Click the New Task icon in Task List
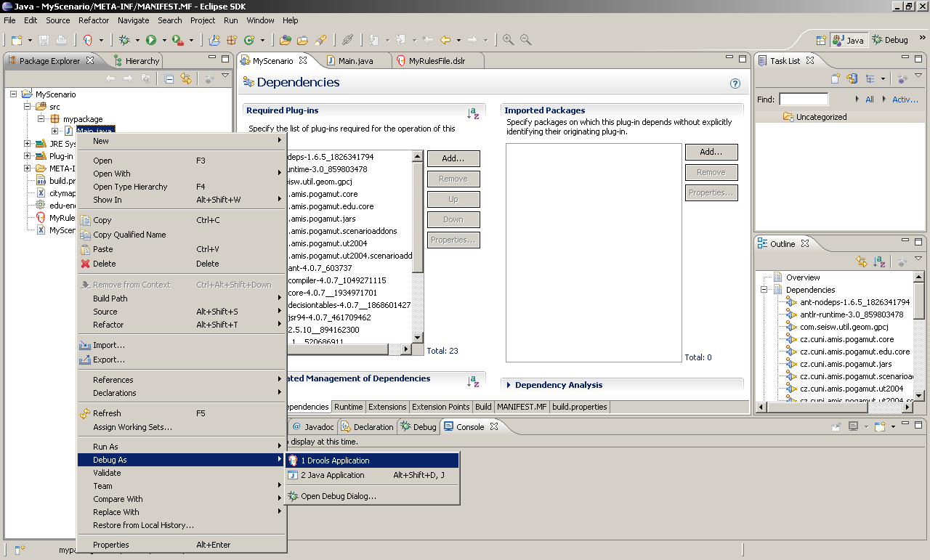The height and width of the screenshot is (560, 930). point(836,78)
